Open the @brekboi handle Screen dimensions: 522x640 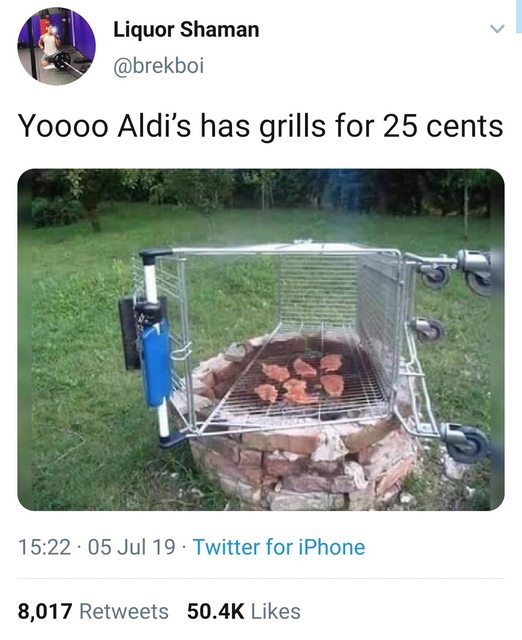(x=158, y=66)
